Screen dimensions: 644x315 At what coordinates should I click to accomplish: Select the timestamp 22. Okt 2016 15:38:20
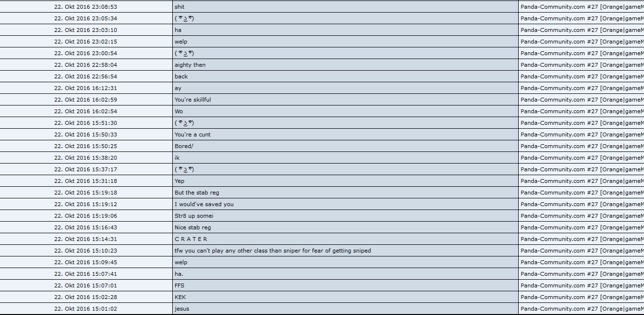pos(86,158)
